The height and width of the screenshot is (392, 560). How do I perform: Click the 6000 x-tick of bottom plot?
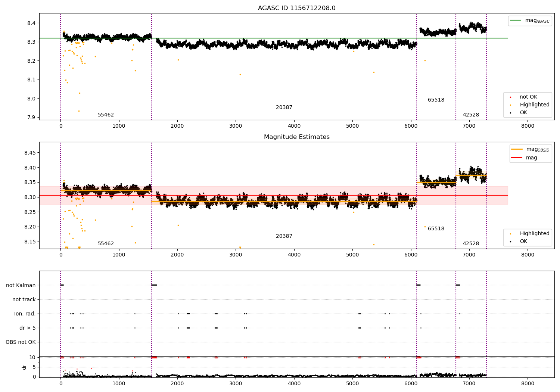[x=411, y=383]
